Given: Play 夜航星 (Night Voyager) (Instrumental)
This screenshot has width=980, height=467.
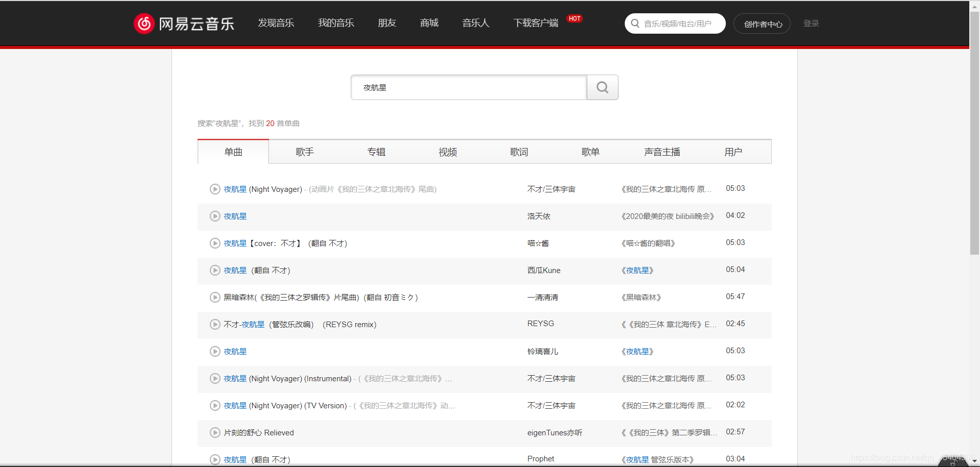Looking at the screenshot, I should tap(215, 379).
